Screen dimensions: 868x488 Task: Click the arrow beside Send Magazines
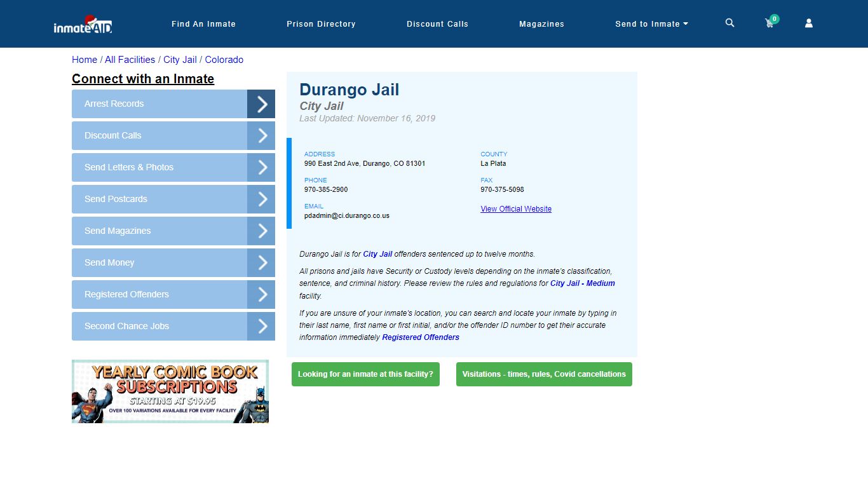(x=261, y=231)
